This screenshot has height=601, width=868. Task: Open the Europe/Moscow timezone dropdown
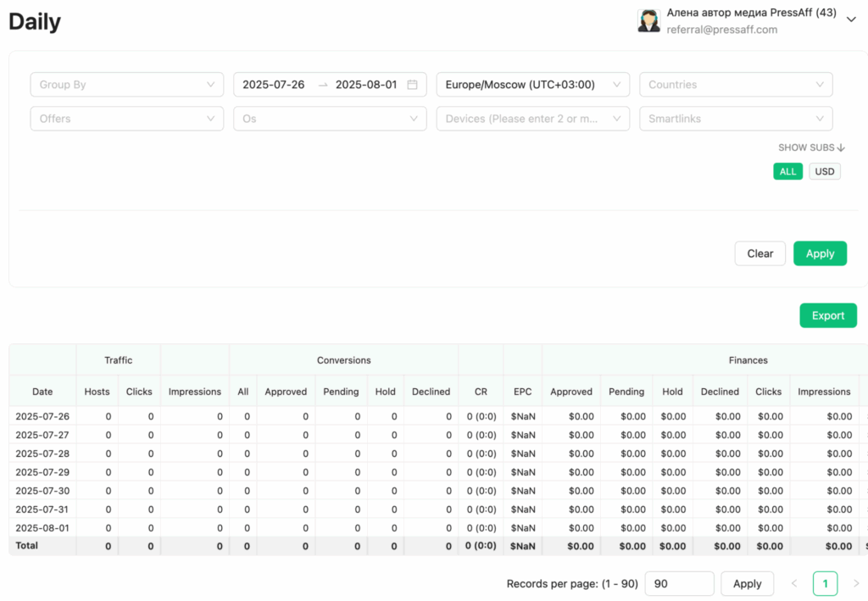point(532,85)
